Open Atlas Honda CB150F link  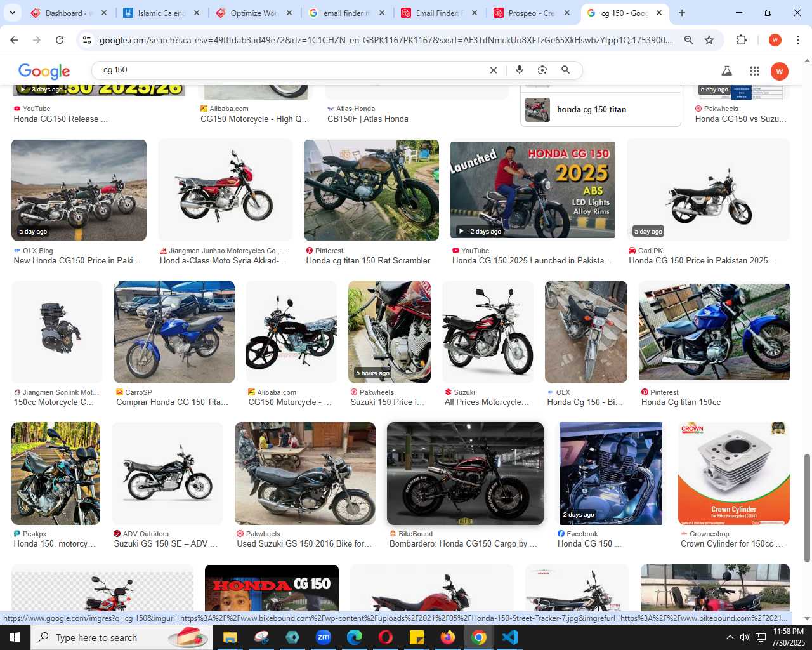pos(368,119)
